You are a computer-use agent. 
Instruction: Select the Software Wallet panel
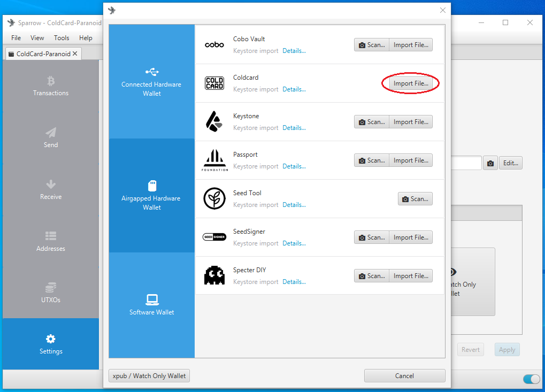tap(151, 305)
